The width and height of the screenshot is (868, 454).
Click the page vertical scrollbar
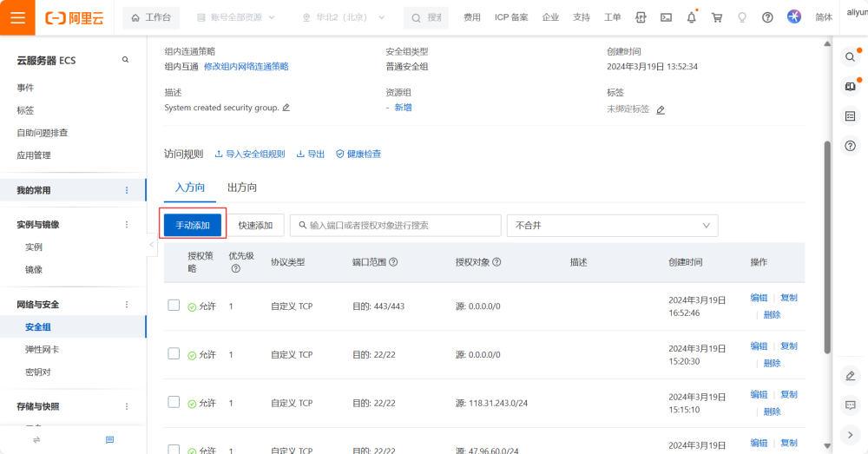(827, 247)
